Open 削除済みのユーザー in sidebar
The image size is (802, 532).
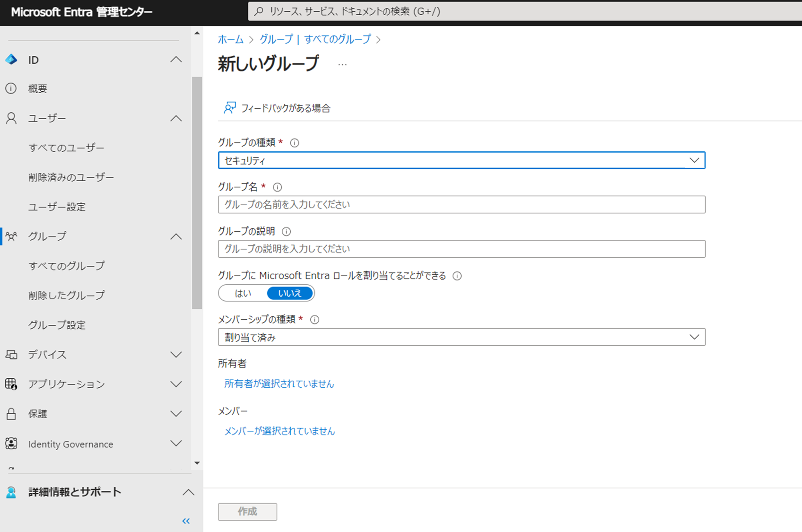(71, 177)
